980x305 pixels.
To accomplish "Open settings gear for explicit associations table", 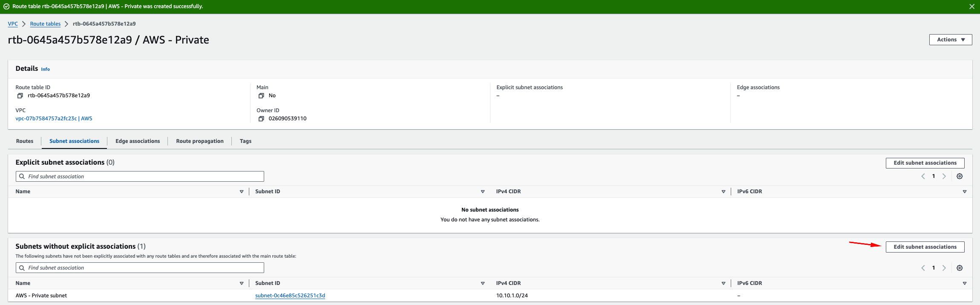I will click(960, 176).
